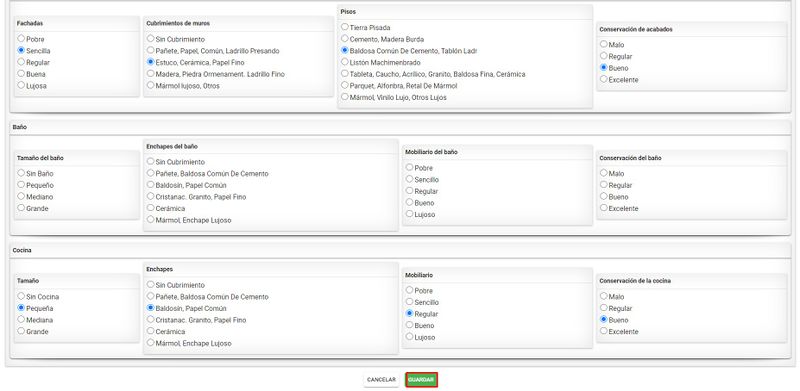Select Mármol, Enchape Lujoso in Cocina Enchapes
This screenshot has height=391, width=800.
151,343
